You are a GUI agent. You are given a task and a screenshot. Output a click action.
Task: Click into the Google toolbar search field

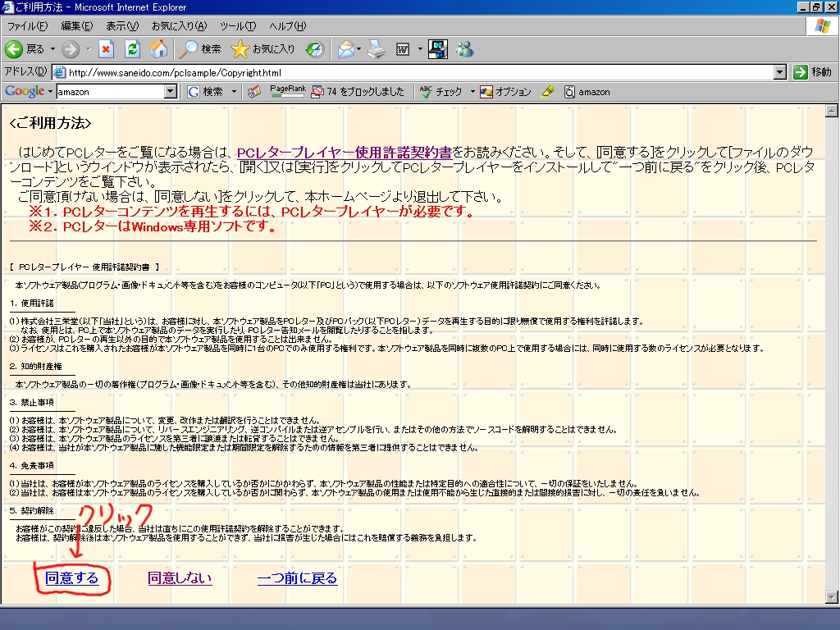click(x=109, y=92)
